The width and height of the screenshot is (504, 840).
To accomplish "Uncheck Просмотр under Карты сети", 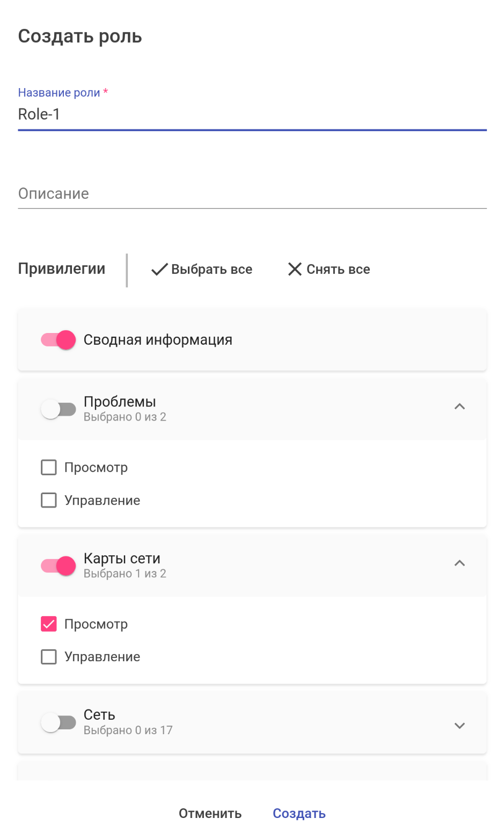I will (x=49, y=624).
